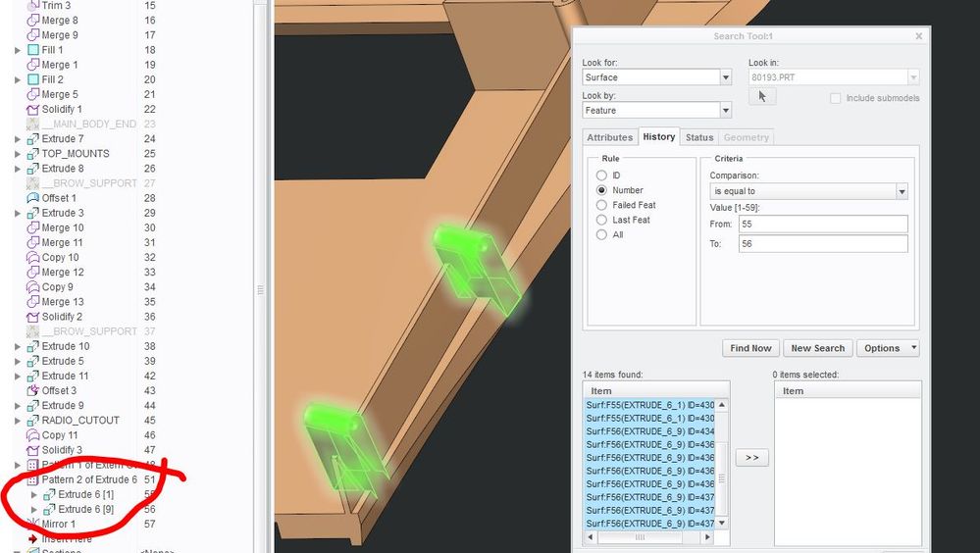The width and height of the screenshot is (980, 553).
Task: Expand the Extrude 6 [9] pattern member
Action: click(x=34, y=510)
